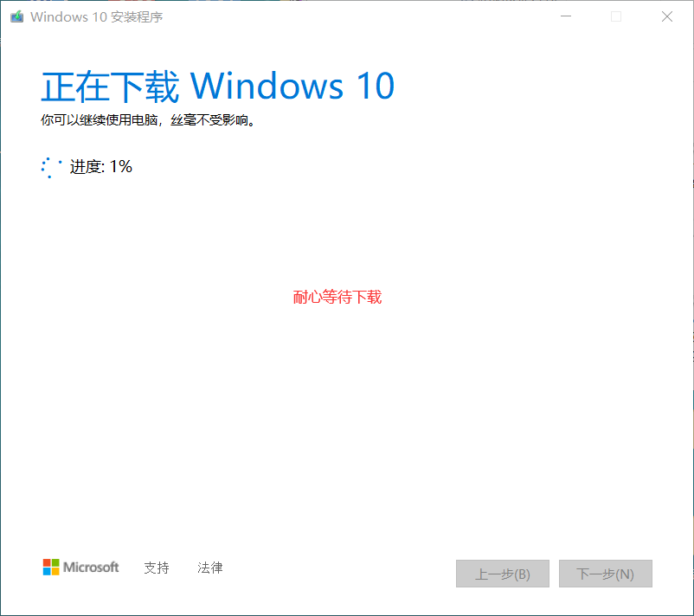This screenshot has width=694, height=616.
Task: Open the 支持 link
Action: (157, 568)
